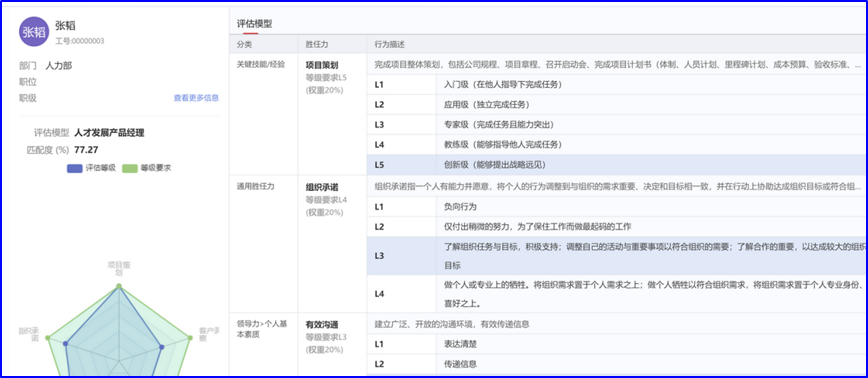Select highlighted L3 row 了解组织任务与目标

617,256
